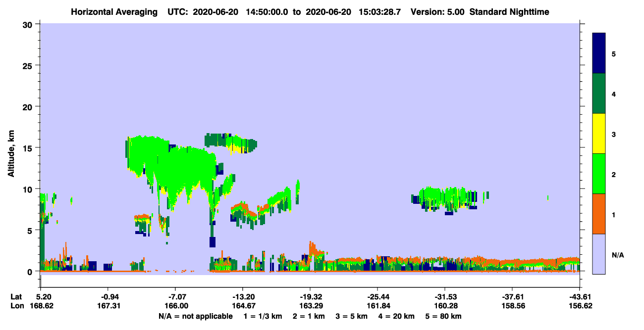The image size is (644, 330).
Task: Click longitude value 166.00
Action: click(x=175, y=306)
